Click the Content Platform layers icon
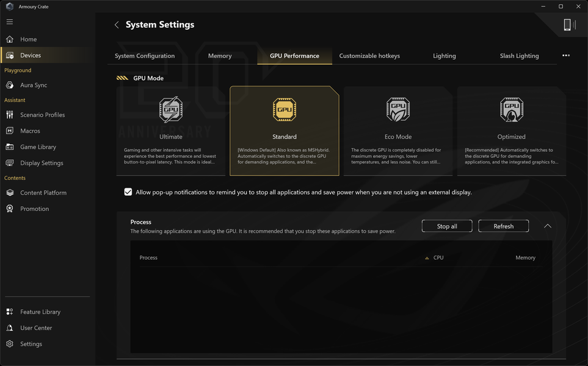588x366 pixels. pos(10,193)
